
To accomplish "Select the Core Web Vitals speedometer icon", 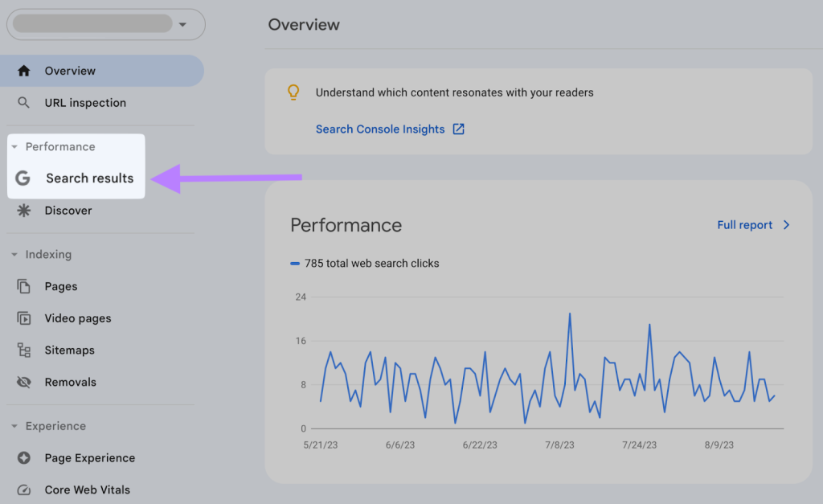I will [25, 490].
